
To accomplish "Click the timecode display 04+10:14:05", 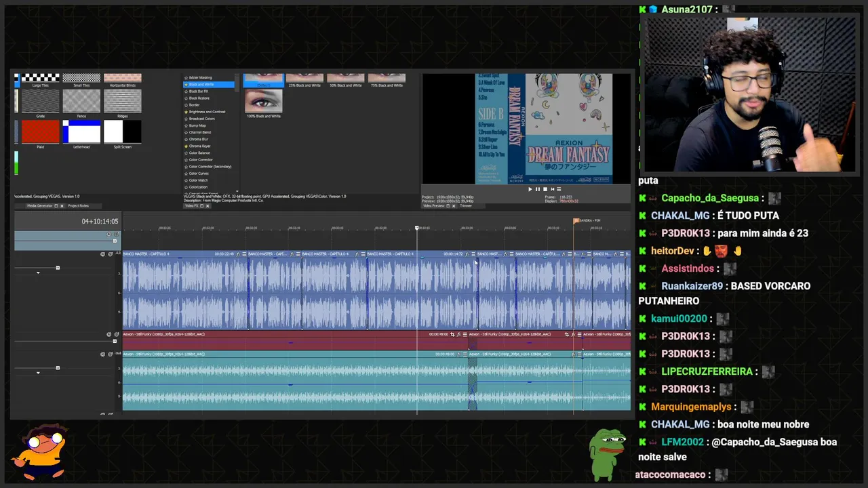I will [100, 221].
